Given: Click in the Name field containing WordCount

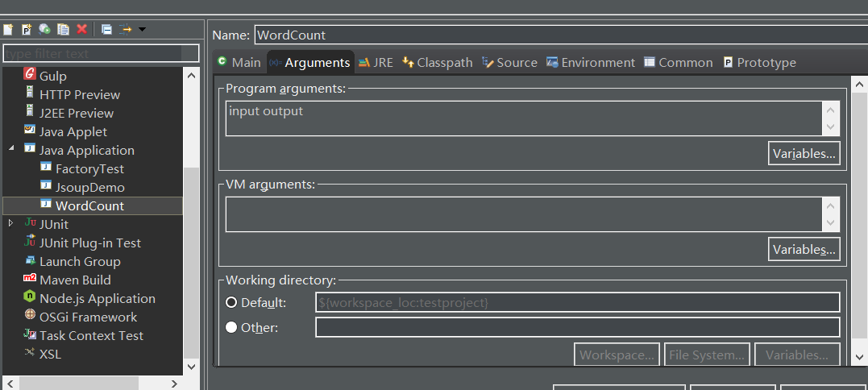Looking at the screenshot, I should coord(561,35).
